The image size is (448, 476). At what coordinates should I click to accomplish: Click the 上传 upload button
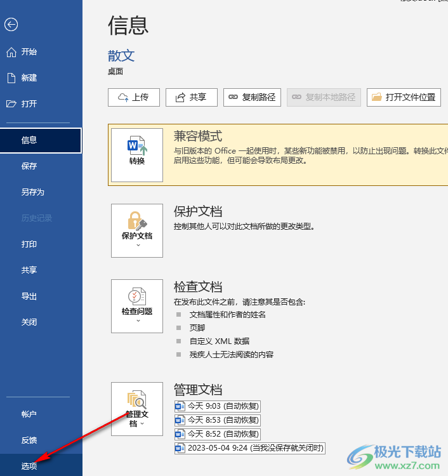(x=133, y=97)
